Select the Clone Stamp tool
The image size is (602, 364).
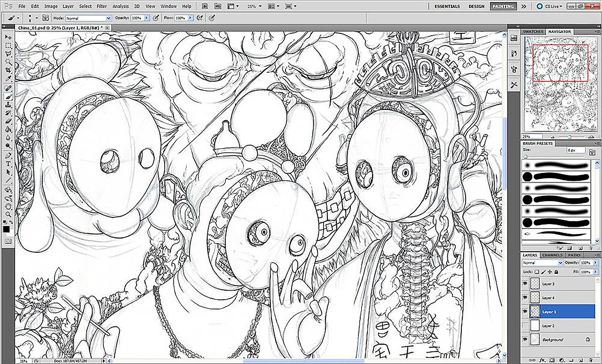pyautogui.click(x=8, y=105)
